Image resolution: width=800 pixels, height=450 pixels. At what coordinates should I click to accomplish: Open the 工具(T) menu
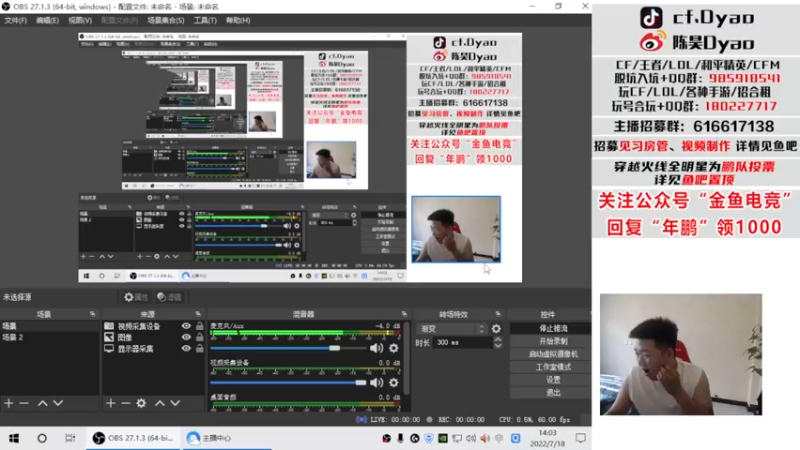point(205,20)
